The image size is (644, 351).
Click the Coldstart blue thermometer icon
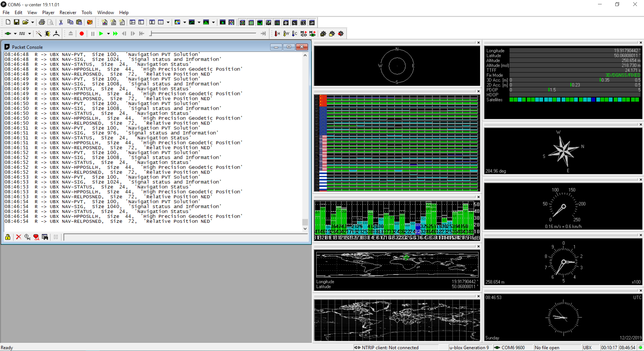295,33
